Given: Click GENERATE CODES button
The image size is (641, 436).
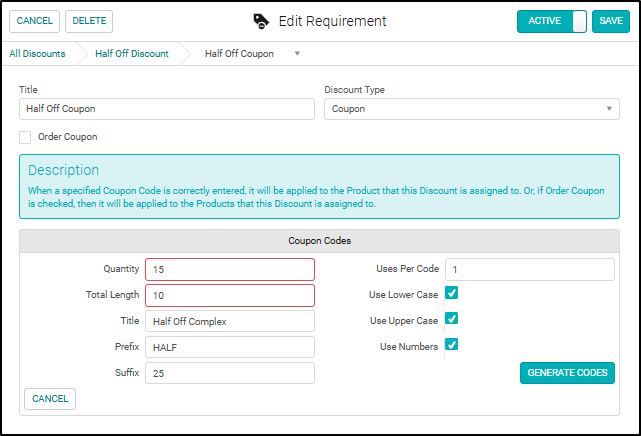Looking at the screenshot, I should click(567, 373).
